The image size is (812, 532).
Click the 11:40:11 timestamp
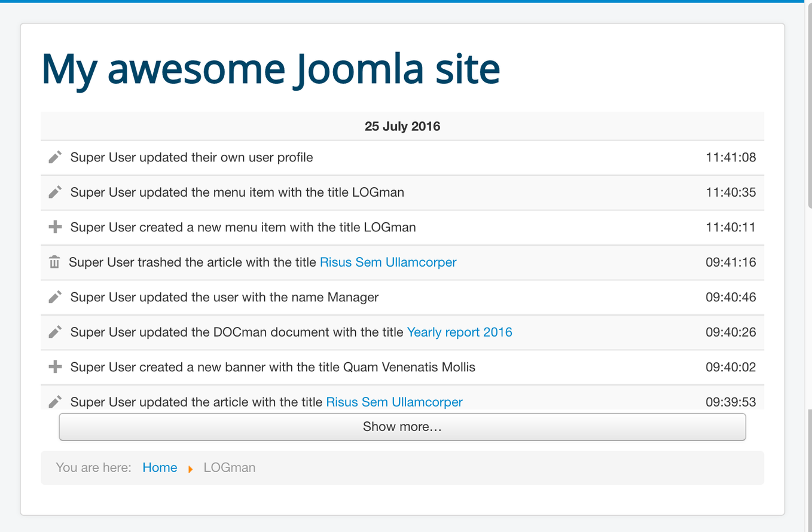click(x=731, y=227)
